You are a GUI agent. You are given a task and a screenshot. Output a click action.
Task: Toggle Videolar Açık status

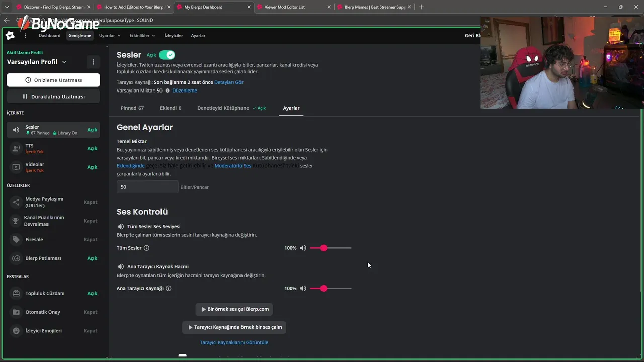[92, 167]
